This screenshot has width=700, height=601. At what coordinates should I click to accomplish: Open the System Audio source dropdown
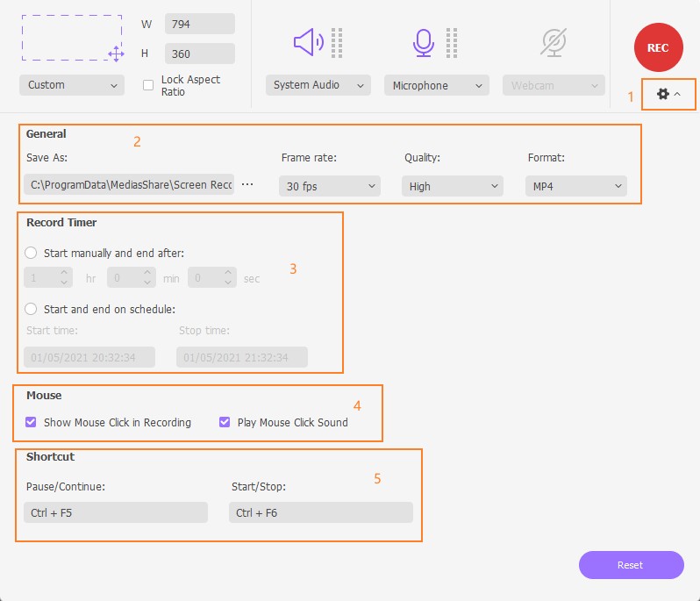coord(316,85)
